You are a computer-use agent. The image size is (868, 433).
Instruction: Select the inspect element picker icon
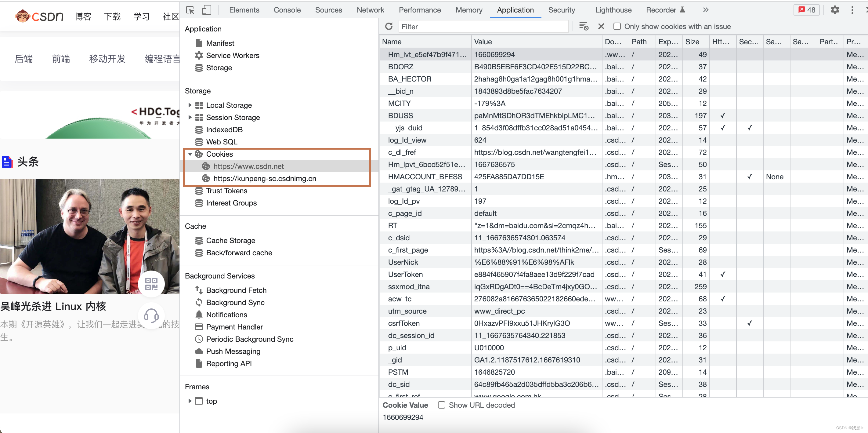coord(190,10)
